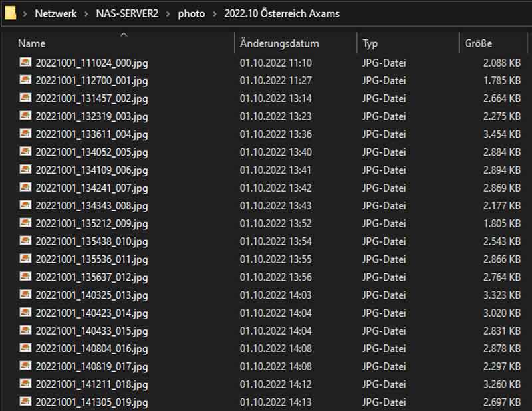Select file name 20221001_135637_012.jpg
532x411 pixels.
pyautogui.click(x=92, y=277)
